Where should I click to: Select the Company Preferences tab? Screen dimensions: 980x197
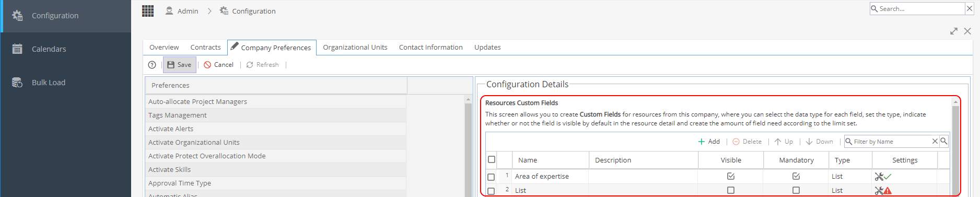[x=272, y=47]
